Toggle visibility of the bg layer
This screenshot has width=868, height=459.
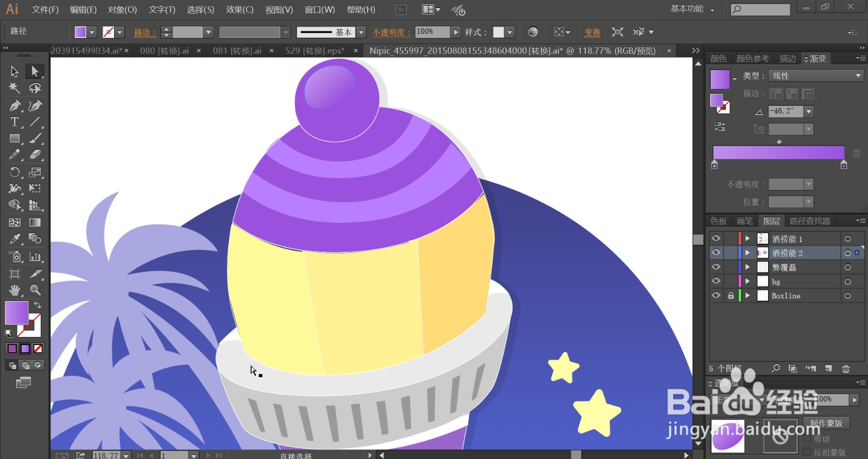coord(716,281)
